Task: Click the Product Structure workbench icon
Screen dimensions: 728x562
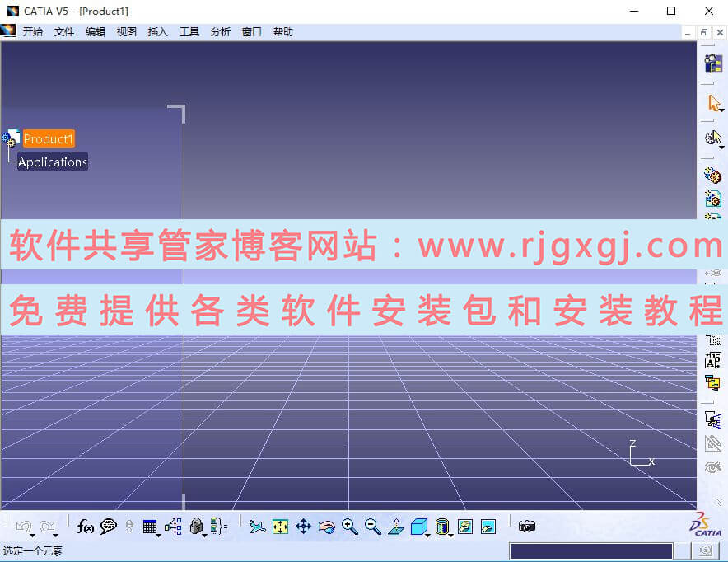Action: click(713, 63)
